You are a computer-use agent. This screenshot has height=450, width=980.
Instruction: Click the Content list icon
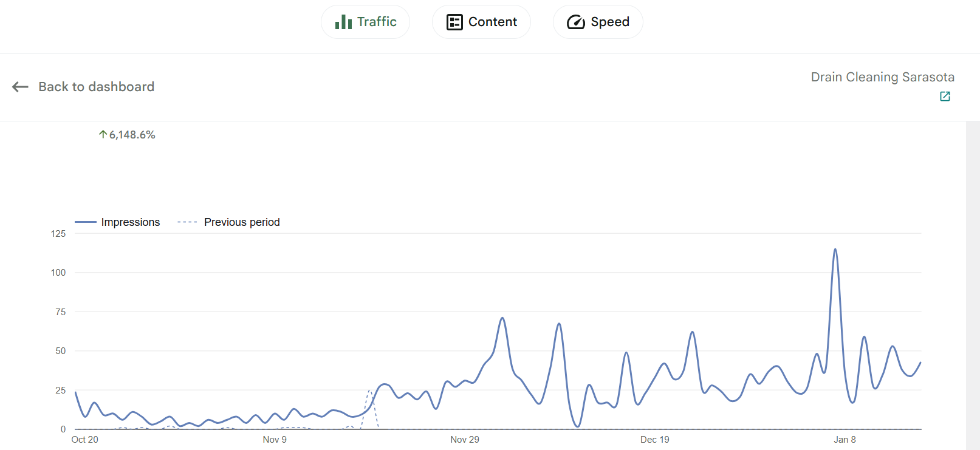454,21
